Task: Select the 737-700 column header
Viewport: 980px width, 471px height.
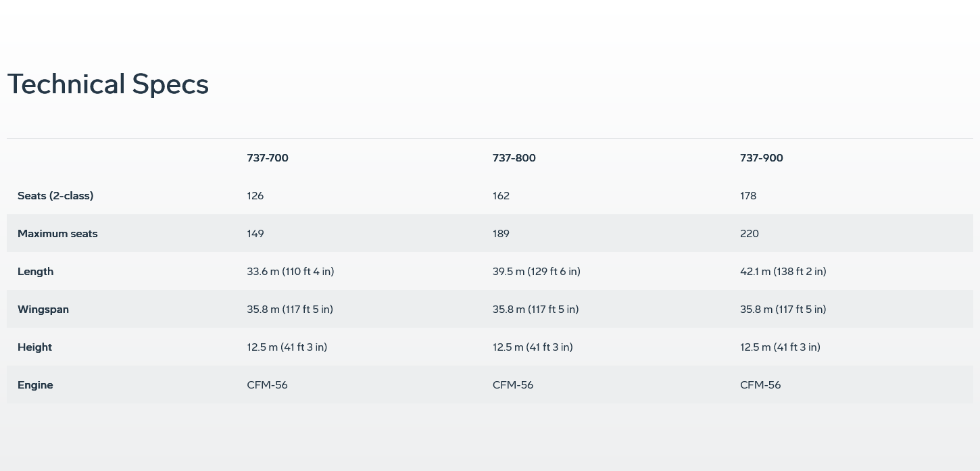Action: tap(268, 158)
